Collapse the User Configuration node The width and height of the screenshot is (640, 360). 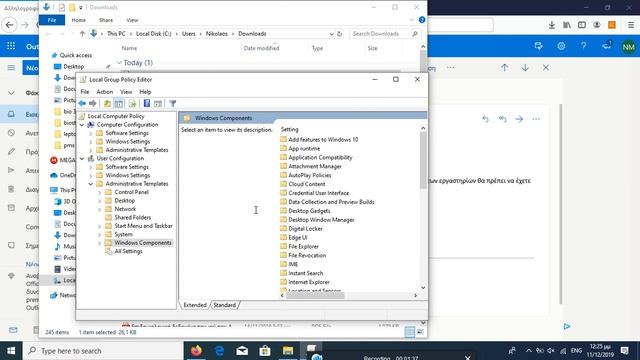pyautogui.click(x=82, y=158)
